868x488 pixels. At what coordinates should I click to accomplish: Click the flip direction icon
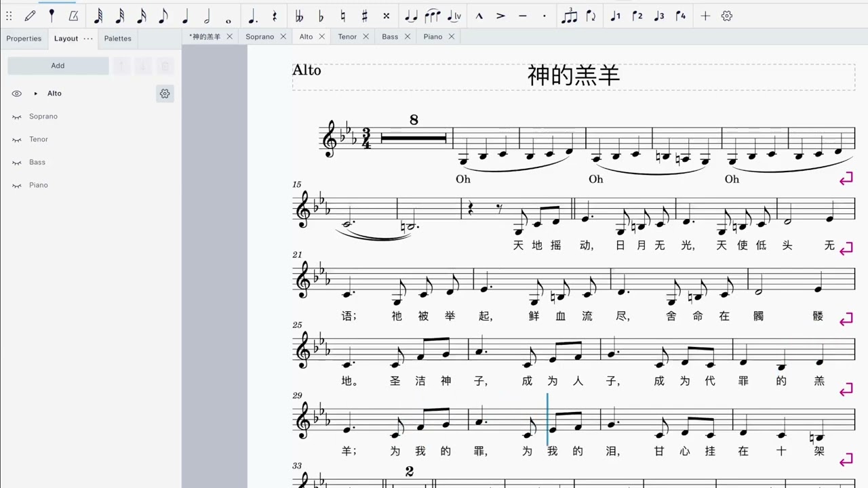(x=591, y=16)
